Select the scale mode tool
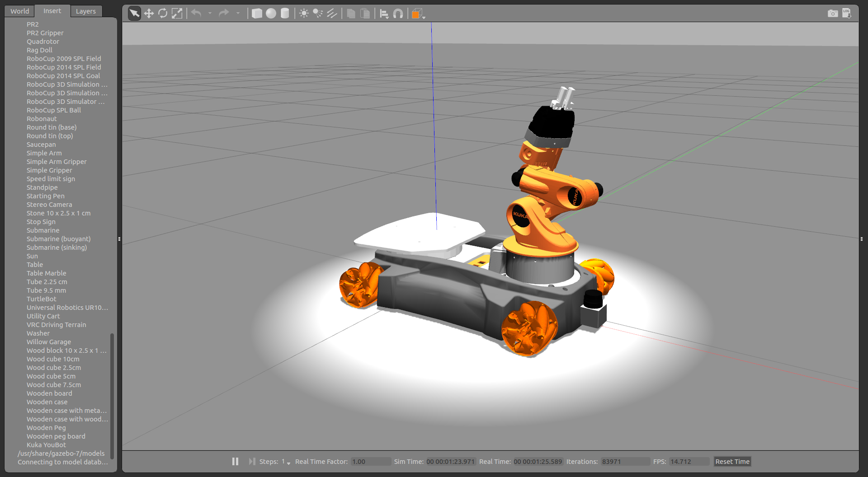The image size is (868, 477). click(x=177, y=14)
